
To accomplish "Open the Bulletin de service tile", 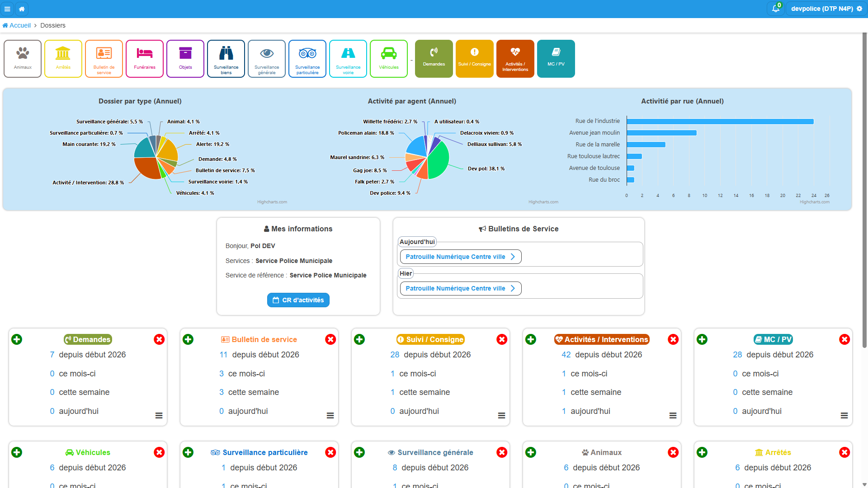I will [x=104, y=59].
